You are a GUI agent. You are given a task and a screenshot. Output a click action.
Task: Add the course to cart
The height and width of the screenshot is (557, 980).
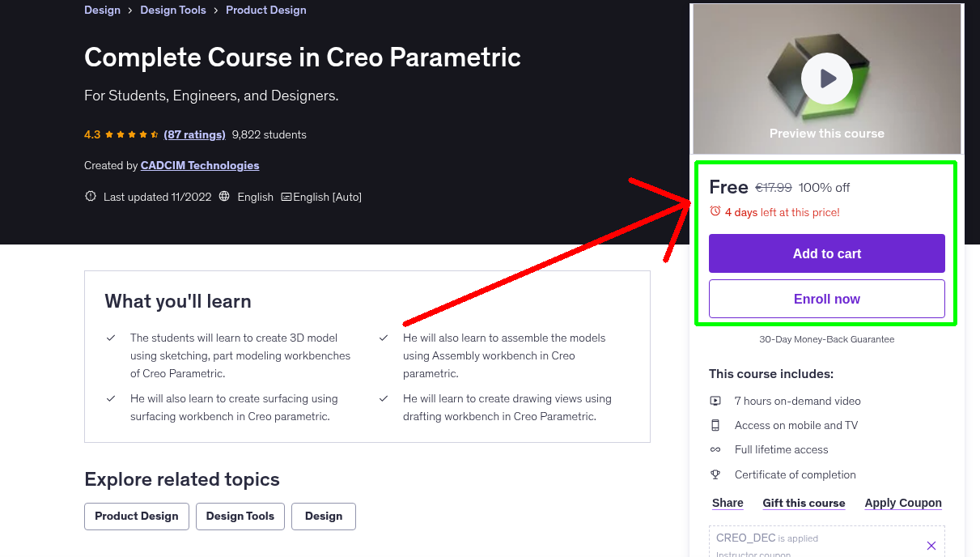coord(826,253)
